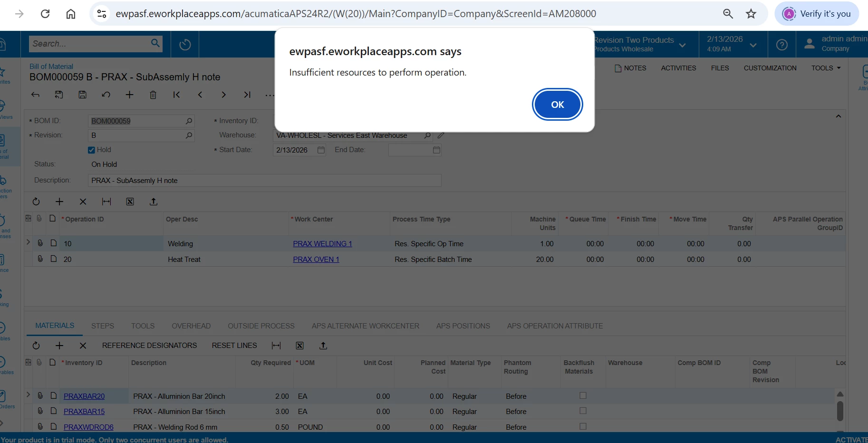Open the recent history clock icon
The width and height of the screenshot is (868, 443).
pos(185,45)
